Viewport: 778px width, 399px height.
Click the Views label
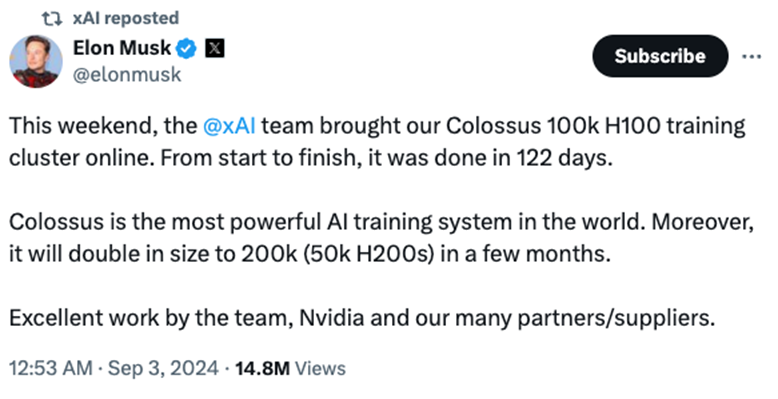[x=320, y=369]
